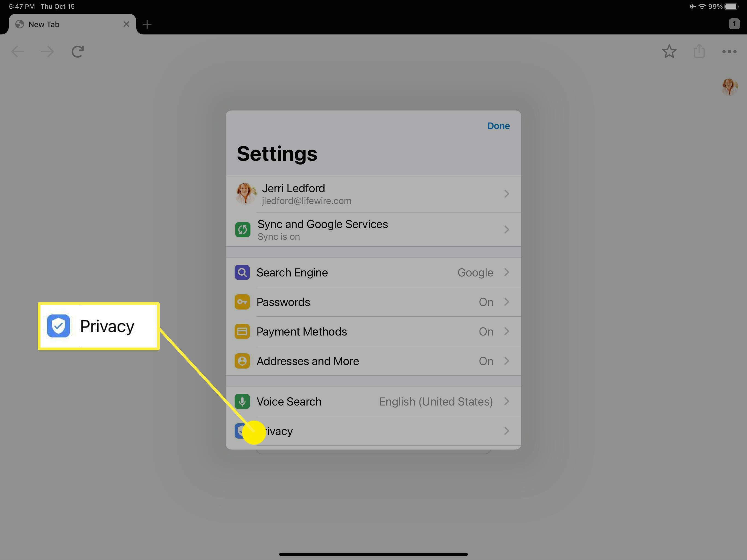Open the three-dot more menu
The width and height of the screenshot is (747, 560).
729,52
